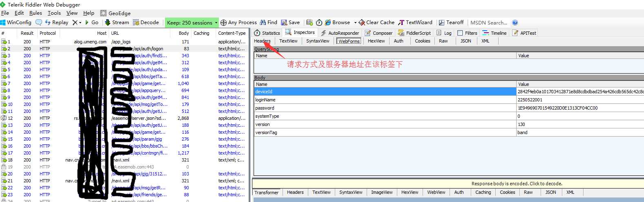Switch to the Inspectors tab

(300, 32)
